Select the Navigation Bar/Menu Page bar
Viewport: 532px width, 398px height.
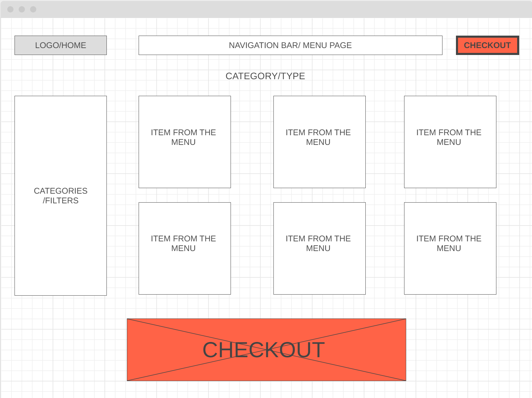[290, 45]
